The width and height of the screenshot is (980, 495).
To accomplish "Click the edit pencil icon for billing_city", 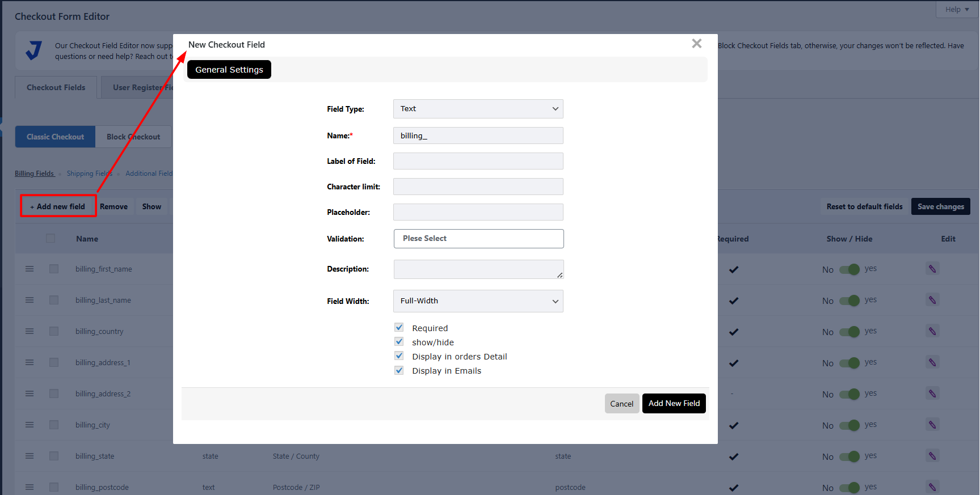I will [x=932, y=425].
